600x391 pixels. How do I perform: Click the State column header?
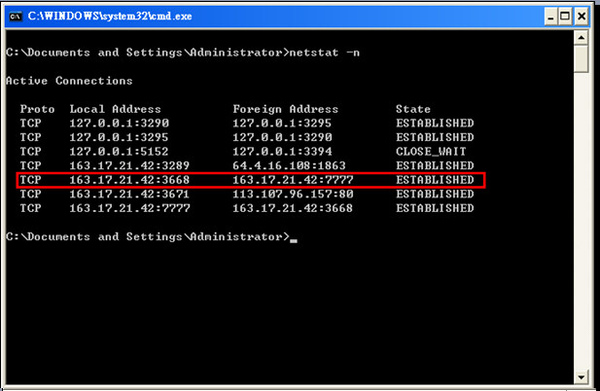click(x=413, y=109)
